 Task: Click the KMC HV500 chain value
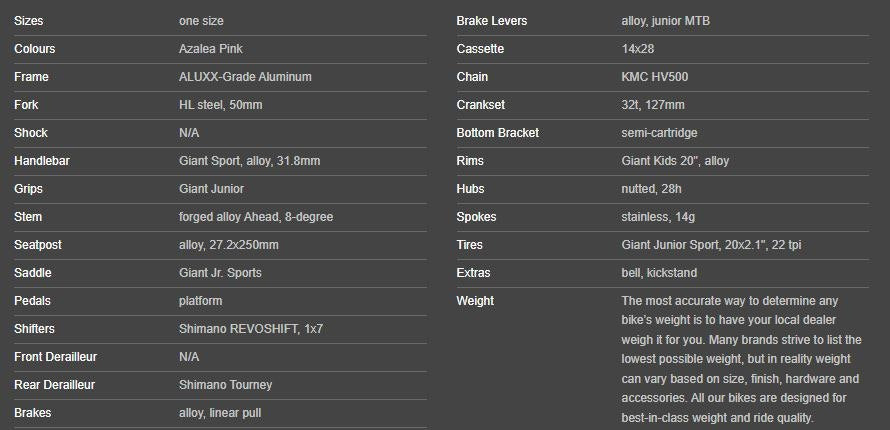pyautogui.click(x=654, y=77)
